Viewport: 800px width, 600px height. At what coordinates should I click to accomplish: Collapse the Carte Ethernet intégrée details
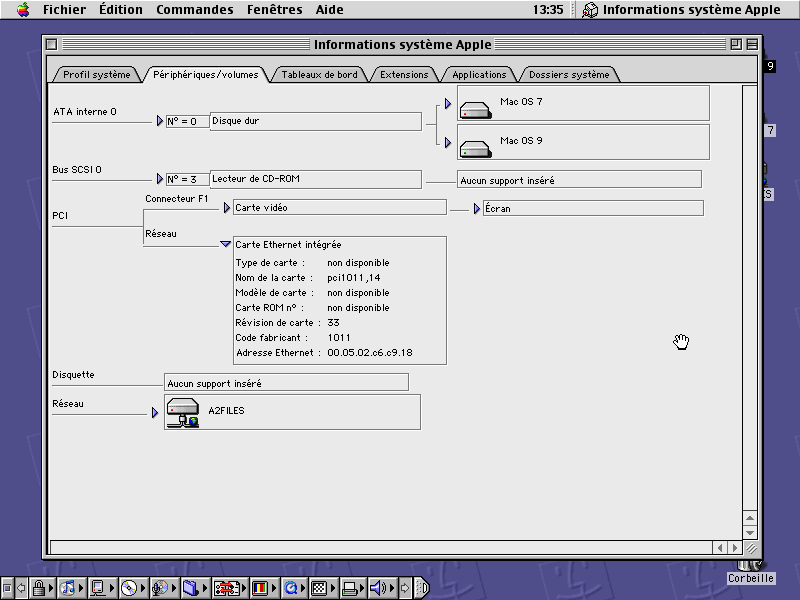tap(226, 244)
